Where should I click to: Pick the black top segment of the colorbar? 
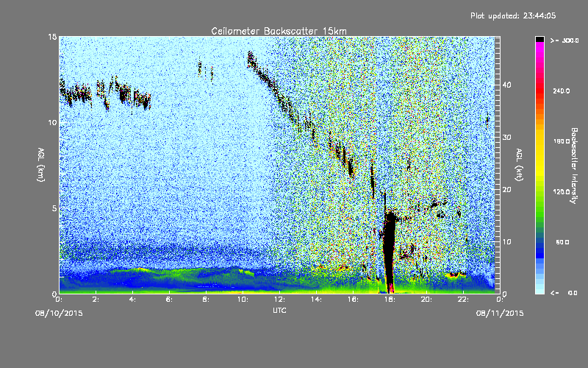(x=539, y=39)
